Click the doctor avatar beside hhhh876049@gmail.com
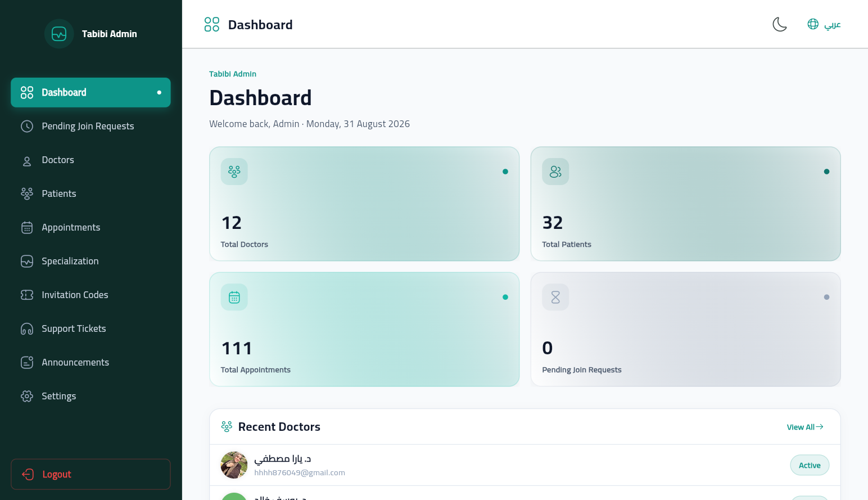Viewport: 868px width, 500px height. coord(234,465)
